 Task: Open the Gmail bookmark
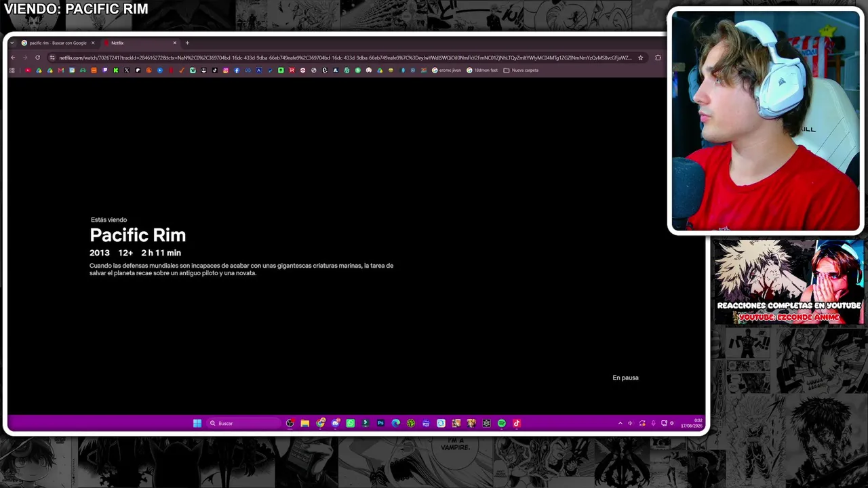point(61,70)
